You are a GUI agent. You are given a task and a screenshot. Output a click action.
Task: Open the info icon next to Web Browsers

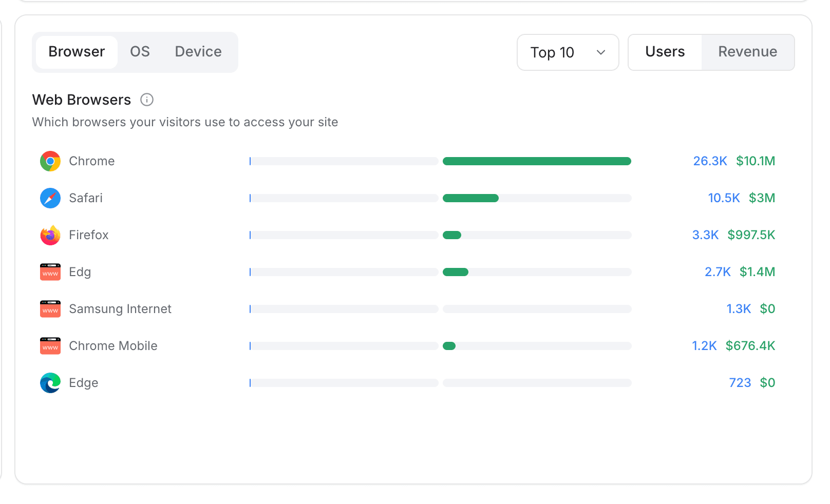(x=147, y=100)
